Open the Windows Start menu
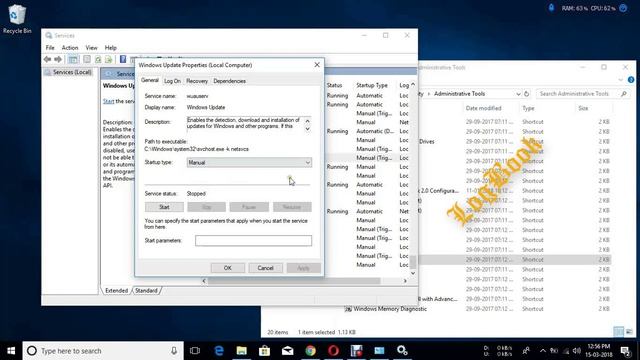 11,351
